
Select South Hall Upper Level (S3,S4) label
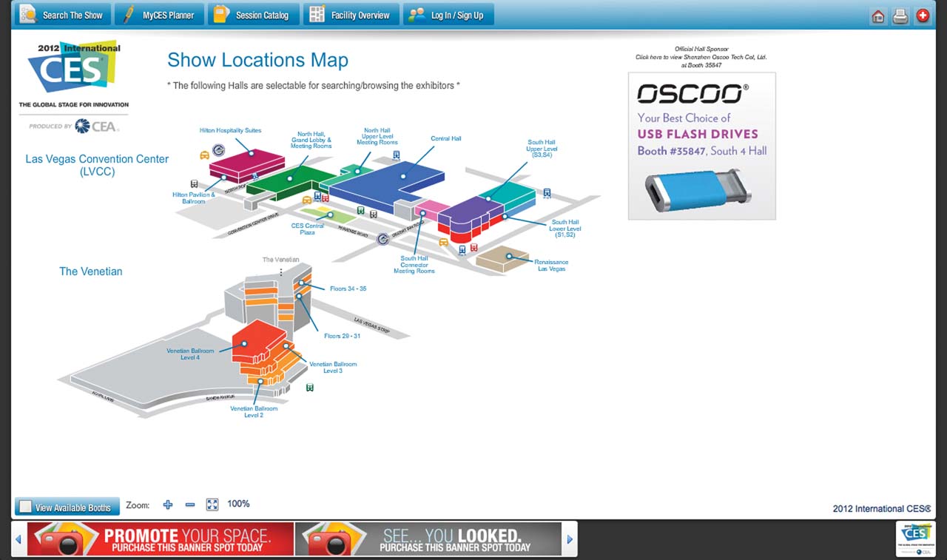[541, 149]
